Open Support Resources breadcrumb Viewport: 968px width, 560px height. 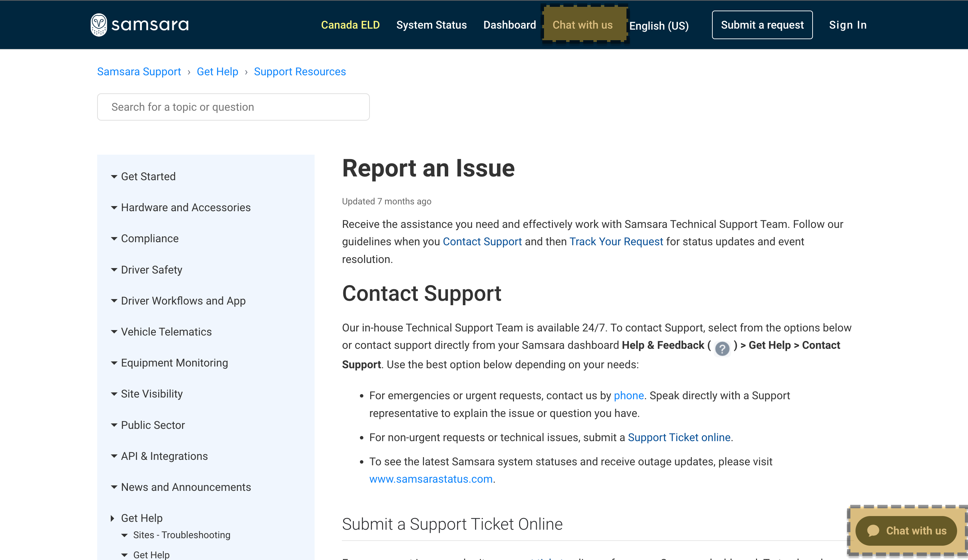pyautogui.click(x=300, y=72)
